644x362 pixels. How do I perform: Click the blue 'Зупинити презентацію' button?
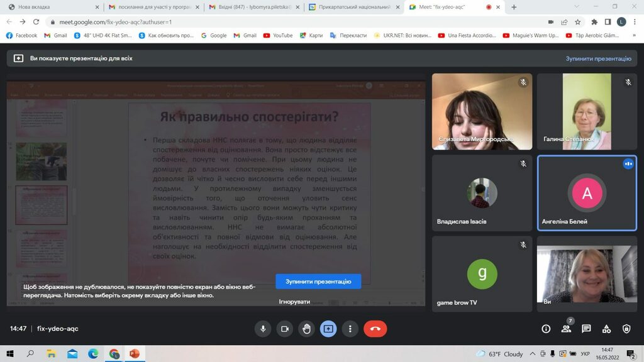point(318,282)
